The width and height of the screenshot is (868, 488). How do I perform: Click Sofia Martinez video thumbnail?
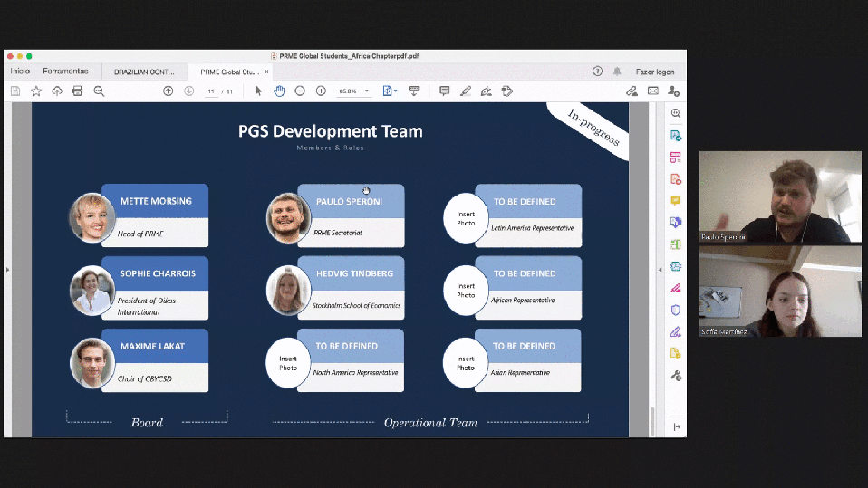[x=780, y=291]
